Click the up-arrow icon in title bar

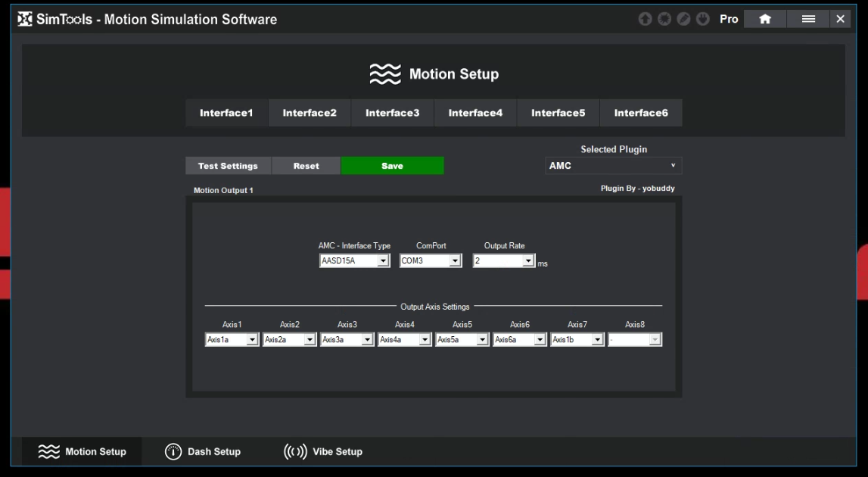(x=645, y=19)
